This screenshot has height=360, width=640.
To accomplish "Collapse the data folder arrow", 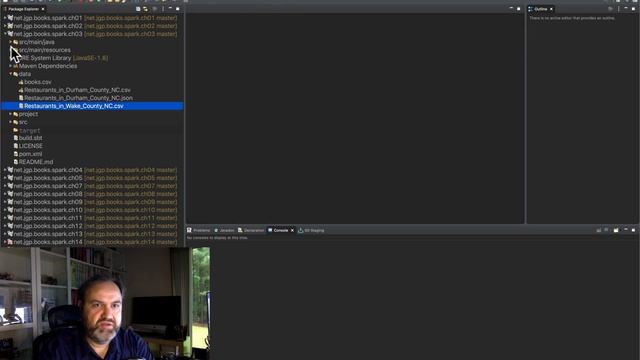I will point(10,74).
